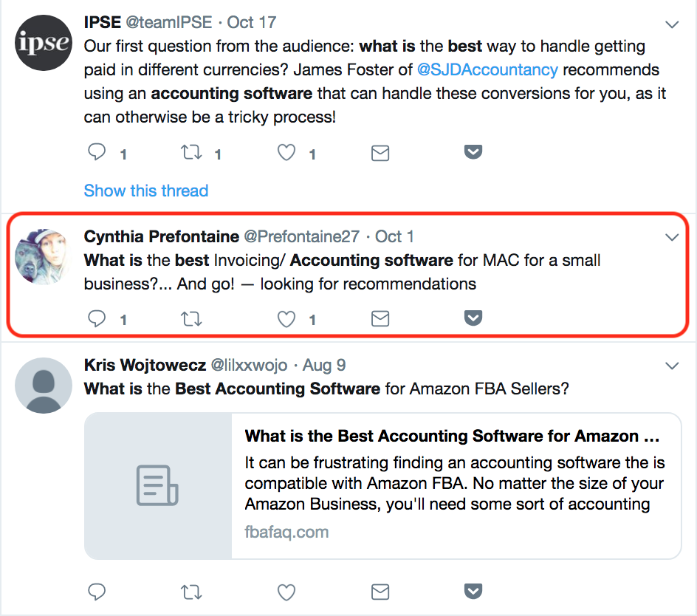
Task: Reply to Cynthia Prefontaine's tweet
Action: [x=97, y=318]
